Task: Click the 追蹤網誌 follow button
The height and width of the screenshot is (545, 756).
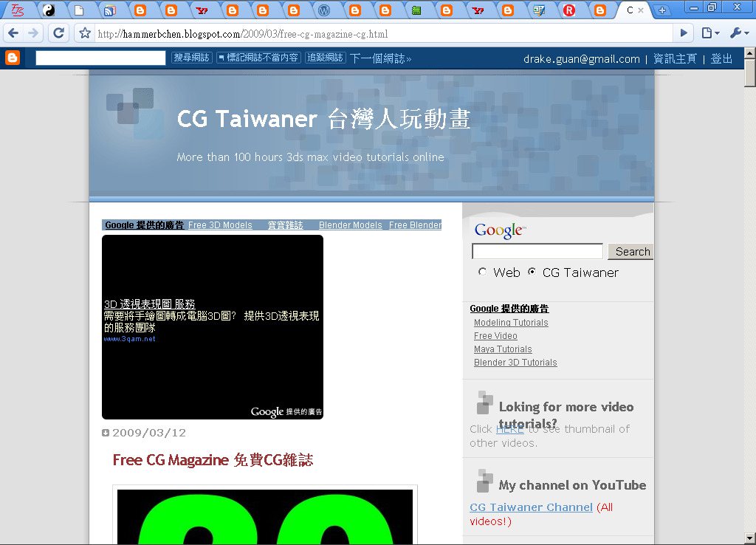Action: 326,58
